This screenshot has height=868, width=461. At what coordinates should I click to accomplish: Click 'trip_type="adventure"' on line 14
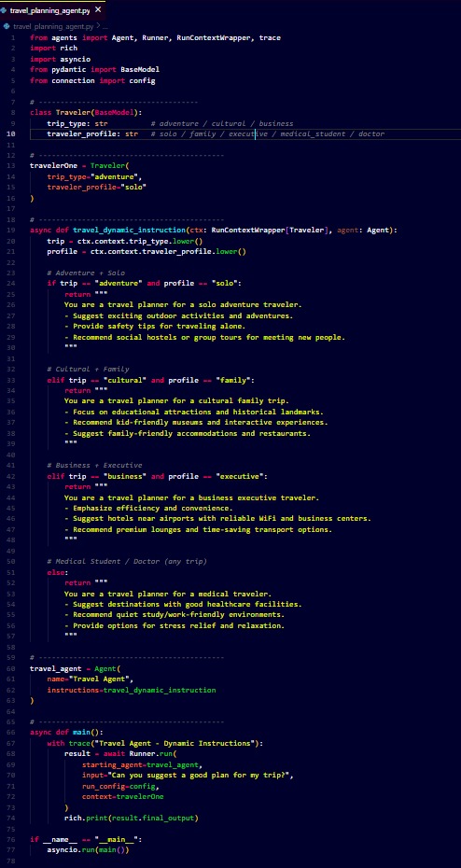point(94,177)
